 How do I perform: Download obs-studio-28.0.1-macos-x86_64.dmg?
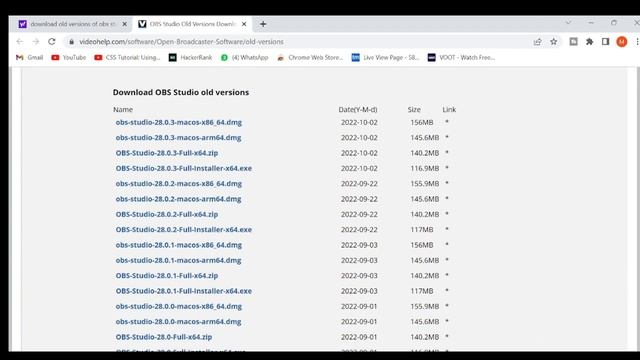click(178, 245)
